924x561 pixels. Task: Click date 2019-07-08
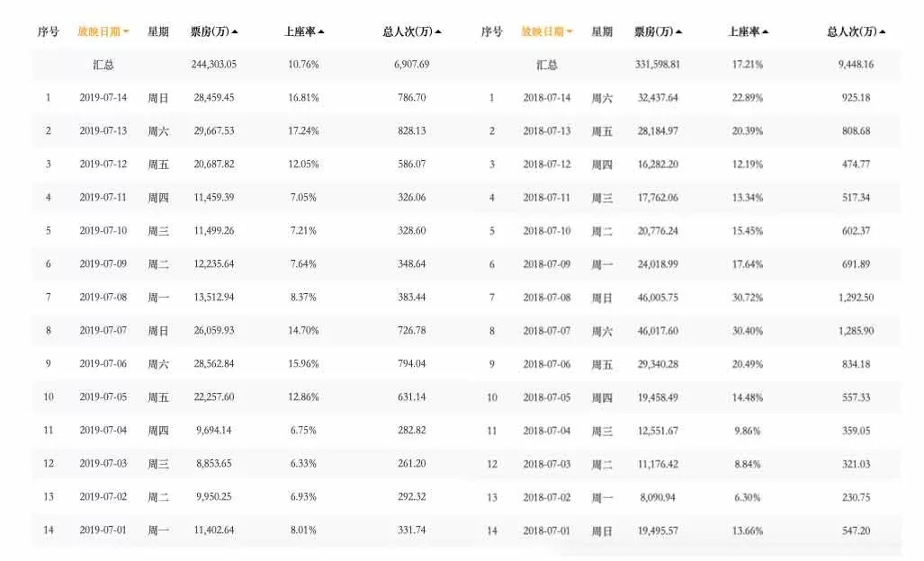tap(103, 297)
